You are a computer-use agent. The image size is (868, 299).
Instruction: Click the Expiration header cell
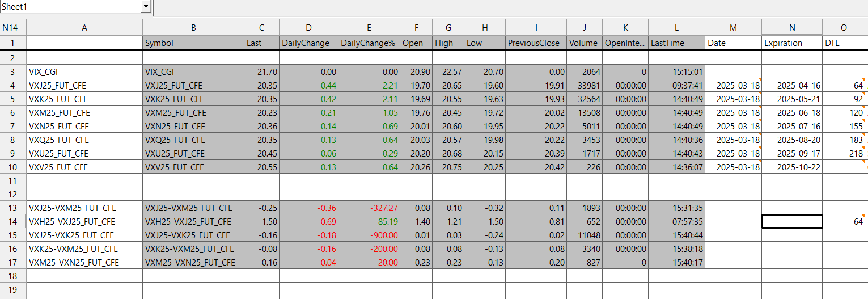pyautogui.click(x=792, y=43)
